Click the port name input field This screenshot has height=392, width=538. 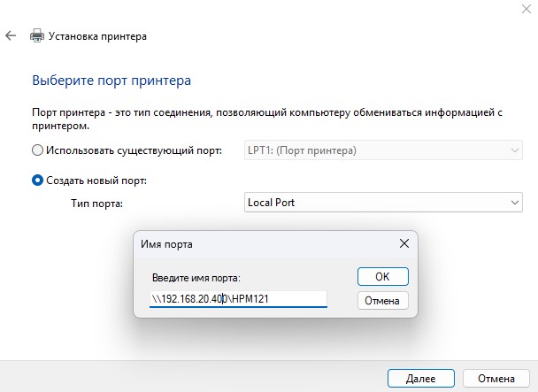coord(238,299)
